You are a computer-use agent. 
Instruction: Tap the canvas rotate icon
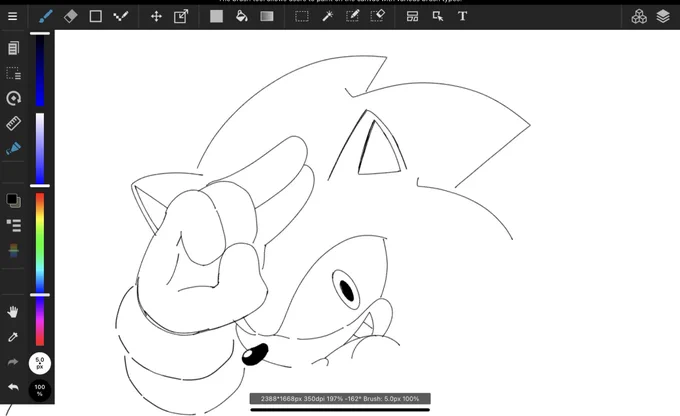click(x=13, y=98)
